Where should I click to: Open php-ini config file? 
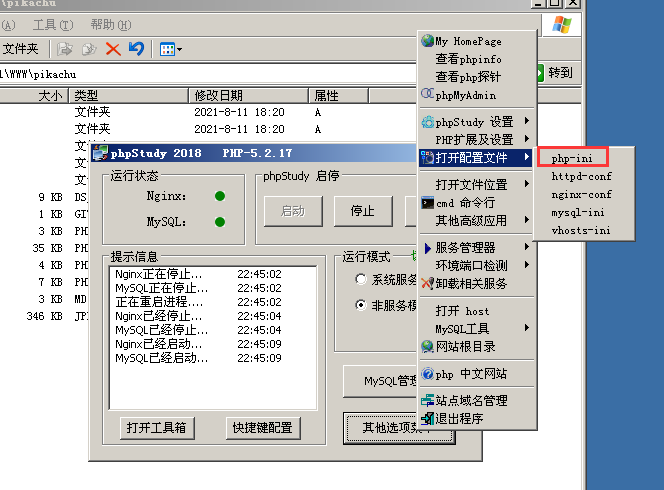click(x=572, y=158)
